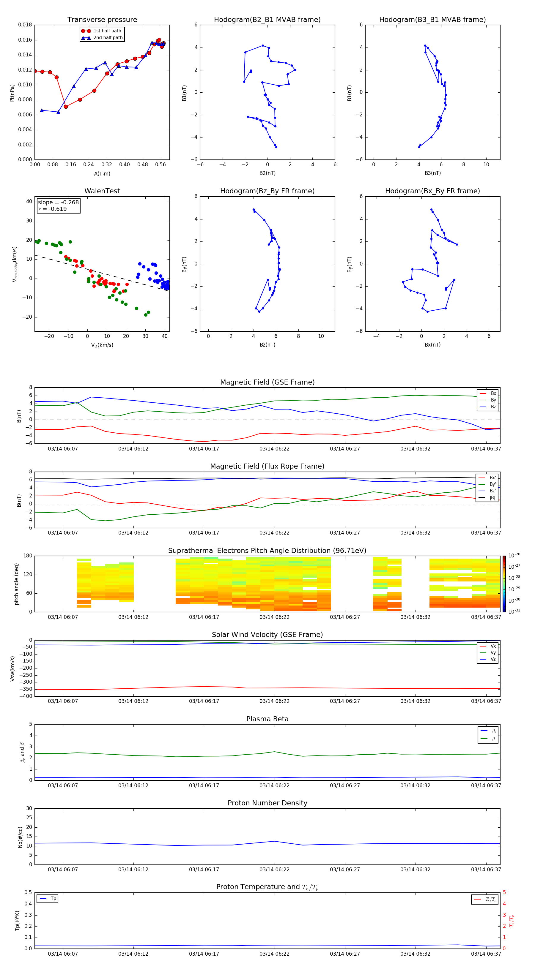Click the 'Np(#/cc)' y-axis label
Viewport: 535px width, 980px height.
click(20, 837)
